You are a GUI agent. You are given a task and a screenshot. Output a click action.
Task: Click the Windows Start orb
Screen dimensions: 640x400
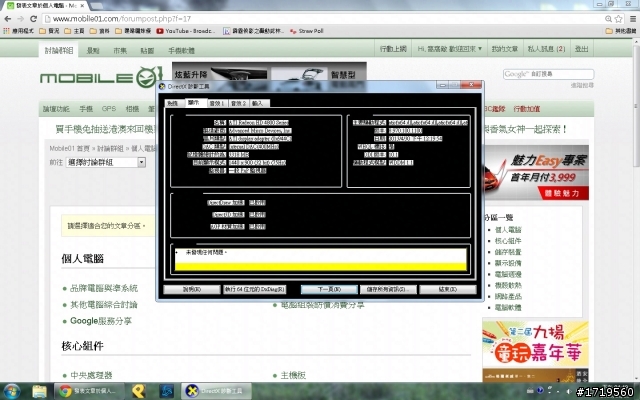tap(11, 391)
